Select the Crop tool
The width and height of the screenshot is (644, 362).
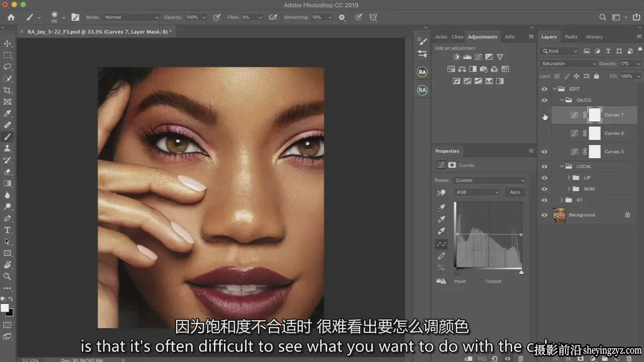point(8,90)
